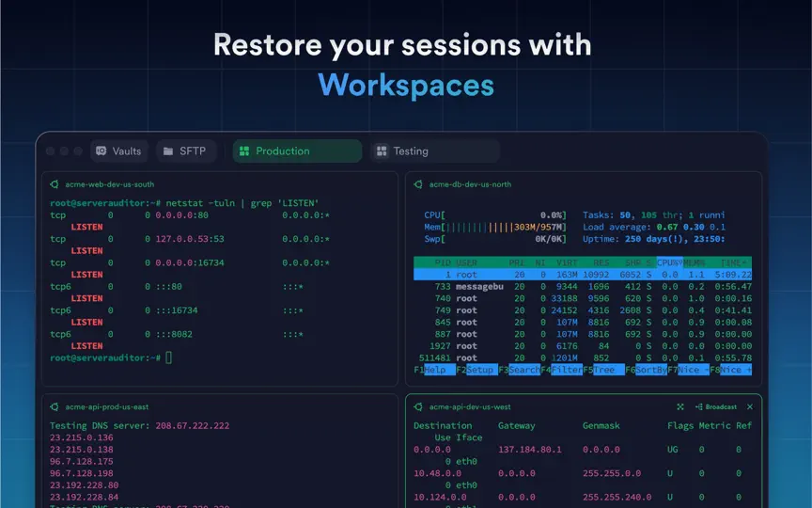The width and height of the screenshot is (812, 508).
Task: Click the Production workspace grid icon
Action: (x=244, y=151)
